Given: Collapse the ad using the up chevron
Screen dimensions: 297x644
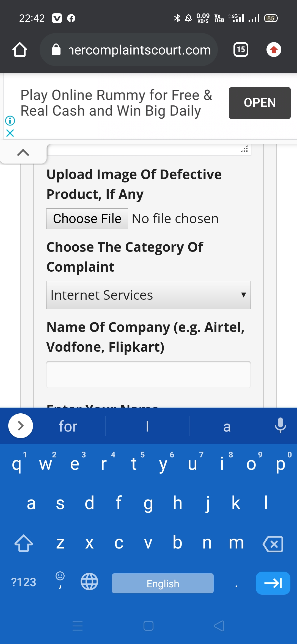Looking at the screenshot, I should click(23, 152).
